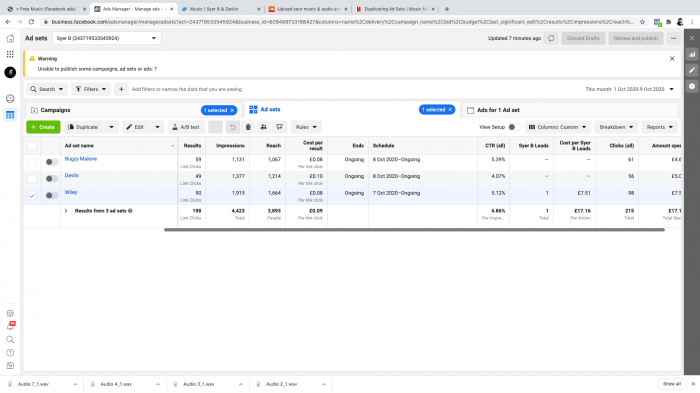Reload the page in the browser

(x=31, y=22)
